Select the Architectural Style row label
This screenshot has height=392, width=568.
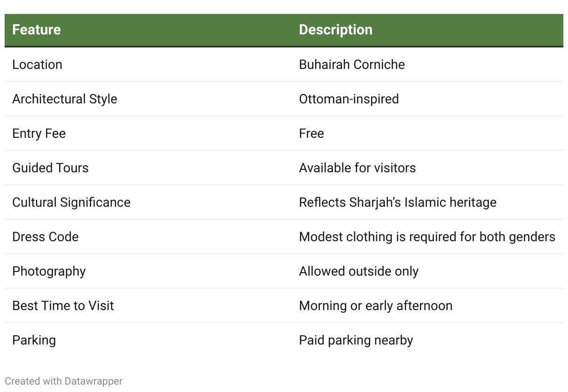[65, 99]
